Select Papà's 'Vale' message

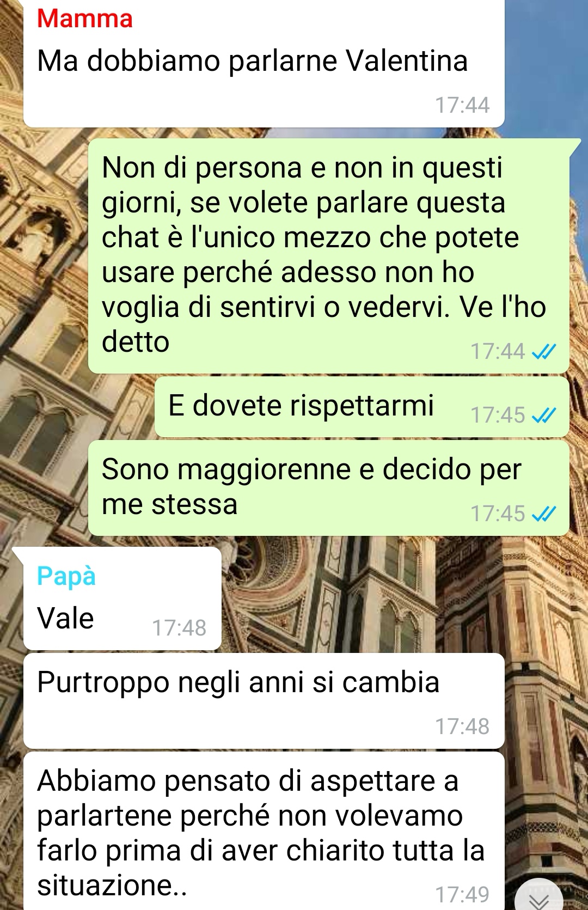tap(122, 598)
